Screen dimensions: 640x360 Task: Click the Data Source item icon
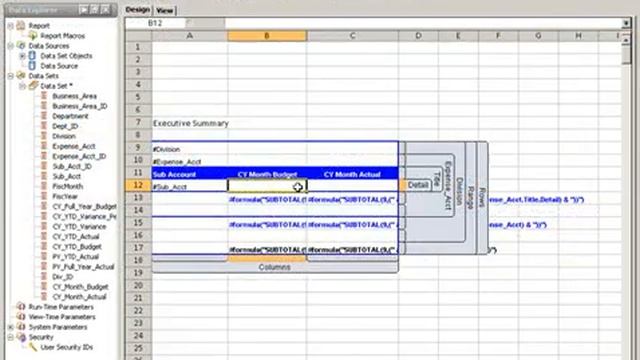(x=32, y=65)
